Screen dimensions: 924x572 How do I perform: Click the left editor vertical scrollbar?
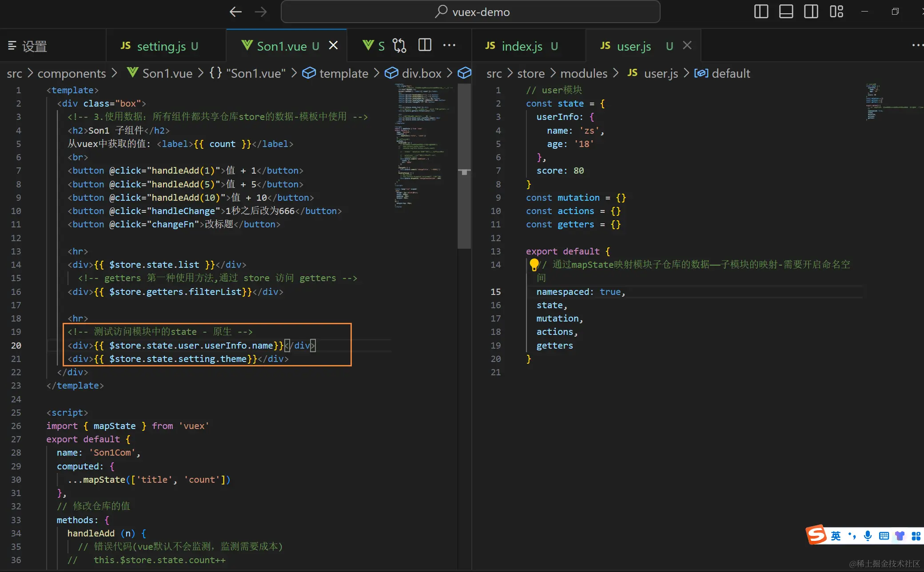464,166
